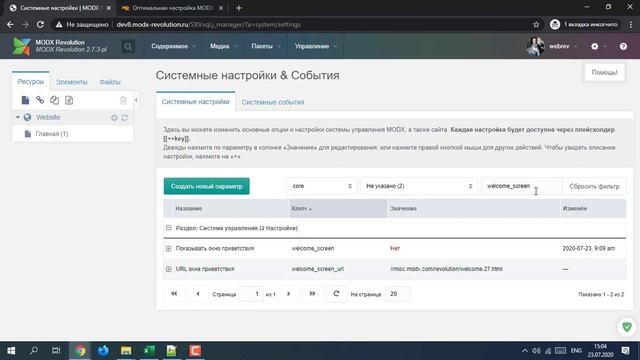Click the welcome_screen search filter field
Screen dimensions: 640x360
(x=521, y=186)
